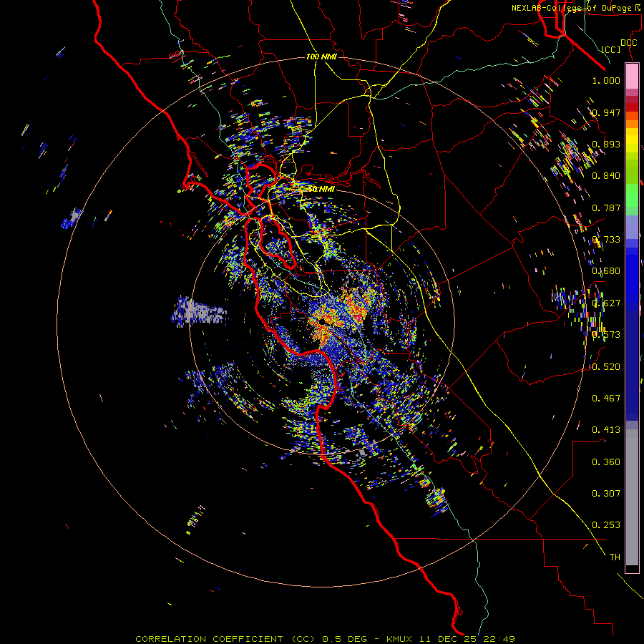
Task: Click the 0.787 legend value
Action: click(606, 208)
